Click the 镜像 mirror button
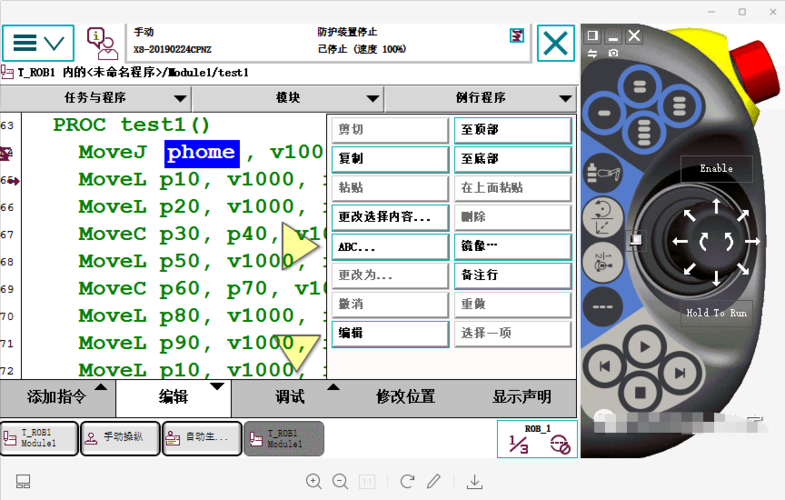Image resolution: width=785 pixels, height=500 pixels. click(513, 246)
